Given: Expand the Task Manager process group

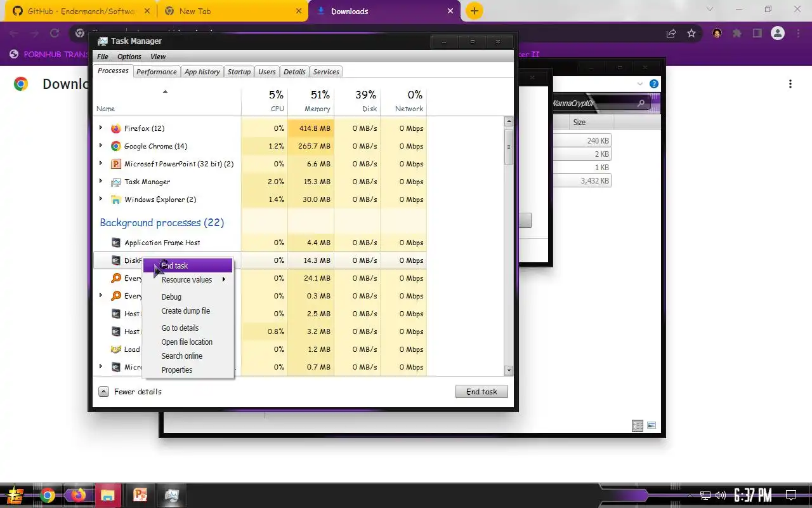Looking at the screenshot, I should coord(101,181).
